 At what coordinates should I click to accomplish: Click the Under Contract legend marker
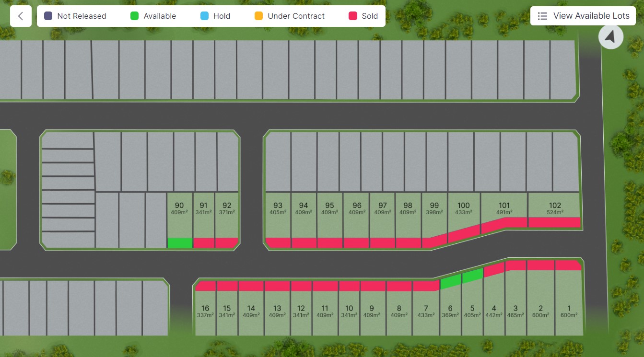(x=259, y=16)
